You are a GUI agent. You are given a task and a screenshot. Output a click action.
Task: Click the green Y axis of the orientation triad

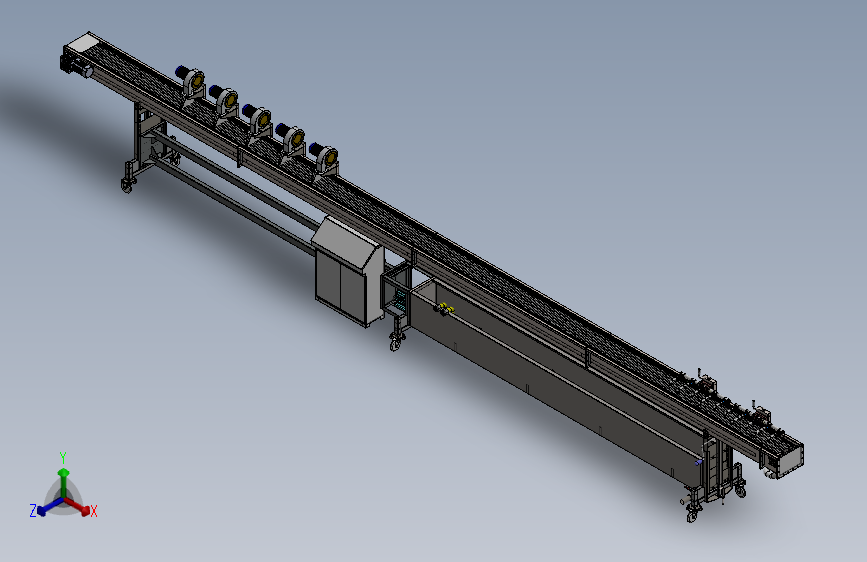point(64,481)
